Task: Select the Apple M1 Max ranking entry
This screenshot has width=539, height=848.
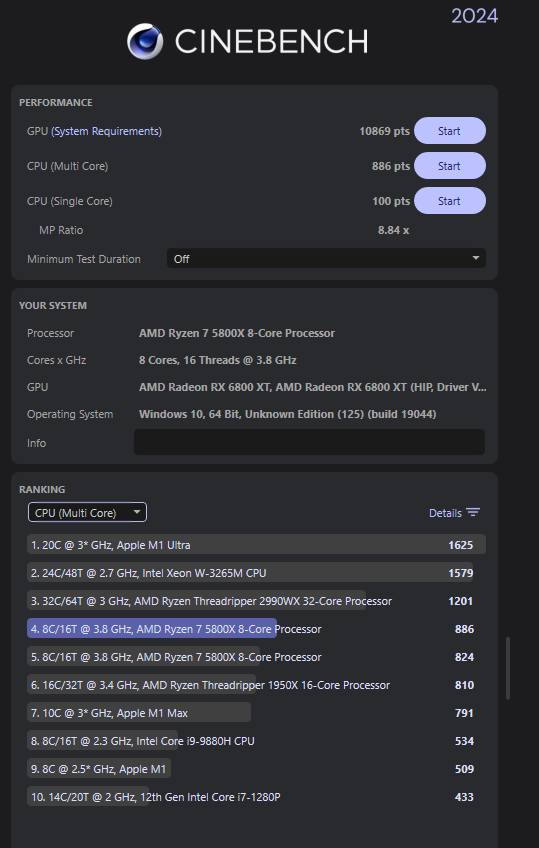Action: [256, 713]
